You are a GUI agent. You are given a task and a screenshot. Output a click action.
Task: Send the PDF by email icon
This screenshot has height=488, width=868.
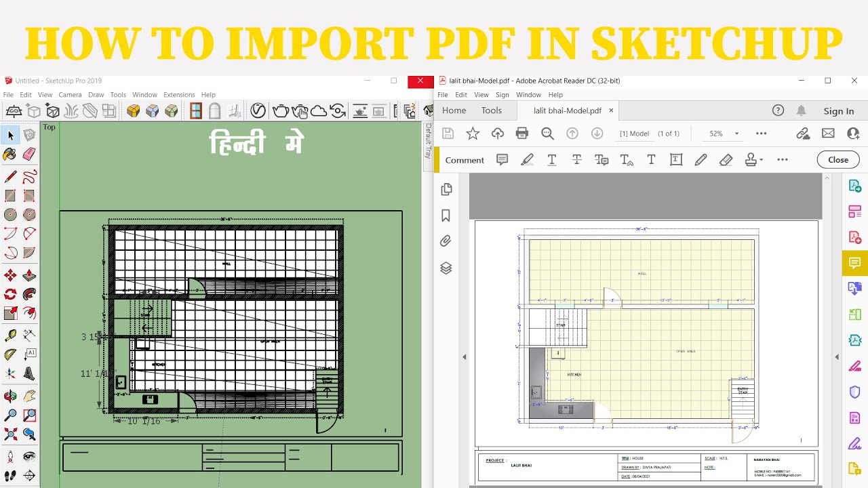click(x=828, y=134)
